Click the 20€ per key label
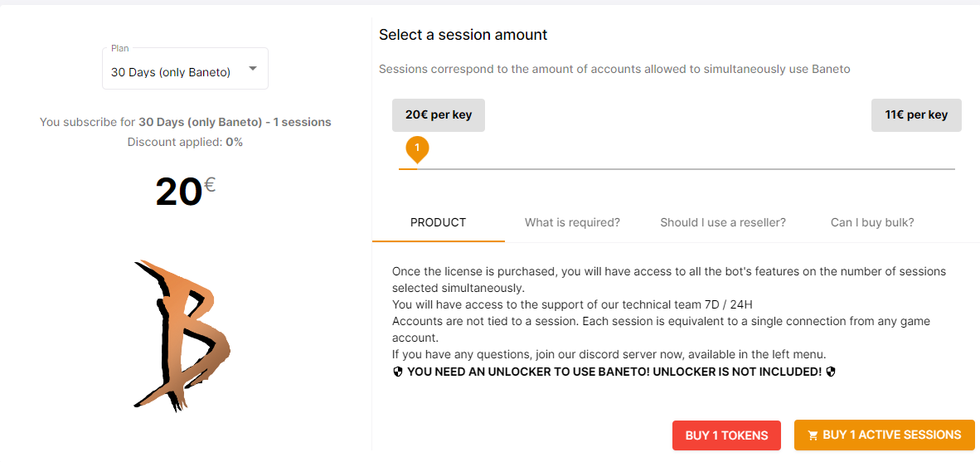Screen dimensions: 980x462 click(x=438, y=115)
